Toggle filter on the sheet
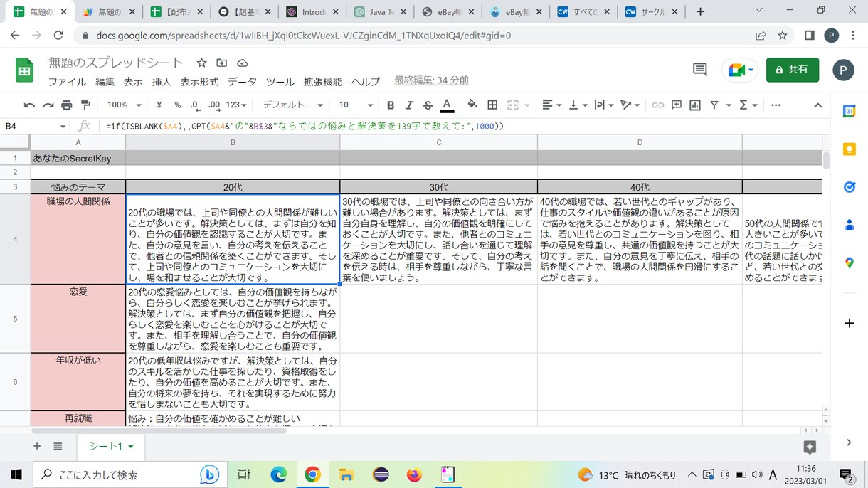Viewport: 868px width, 488px height. [x=714, y=105]
